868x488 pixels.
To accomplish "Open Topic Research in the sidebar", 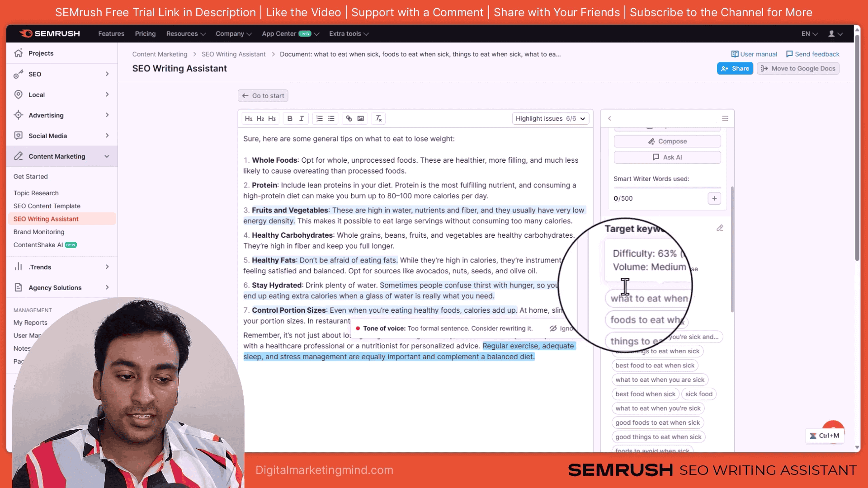I will (x=36, y=193).
